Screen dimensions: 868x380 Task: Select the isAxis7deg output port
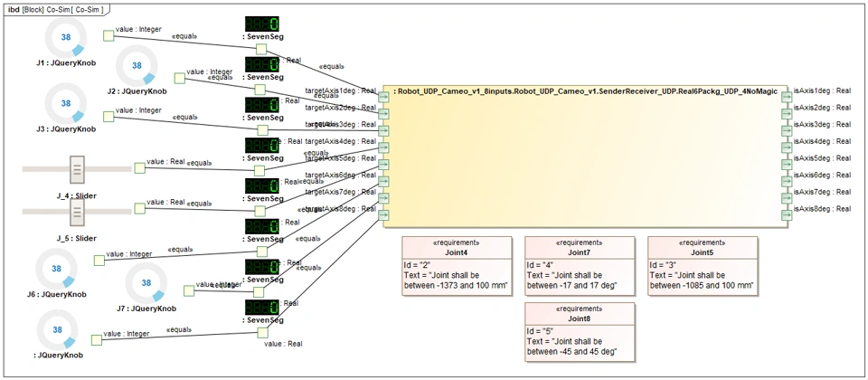(787, 198)
